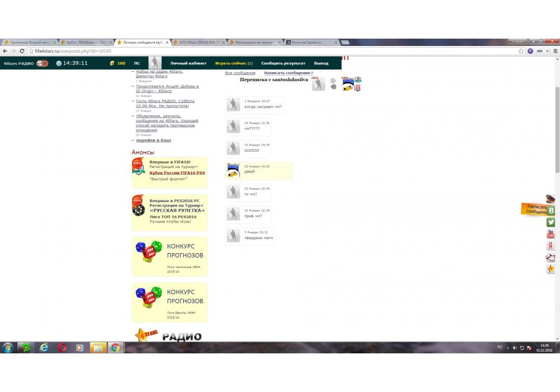Image resolution: width=560 pixels, height=392 pixels.
Task: Click the Выход logout link
Action: [321, 63]
